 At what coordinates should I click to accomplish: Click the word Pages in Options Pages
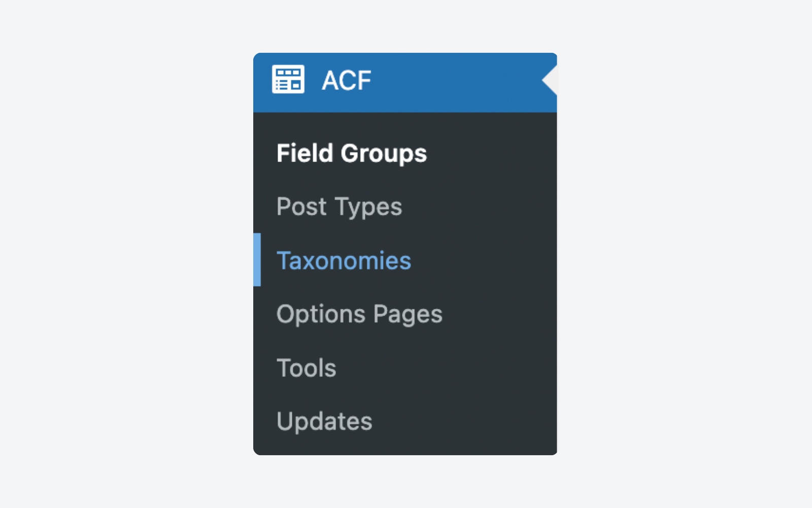(408, 314)
